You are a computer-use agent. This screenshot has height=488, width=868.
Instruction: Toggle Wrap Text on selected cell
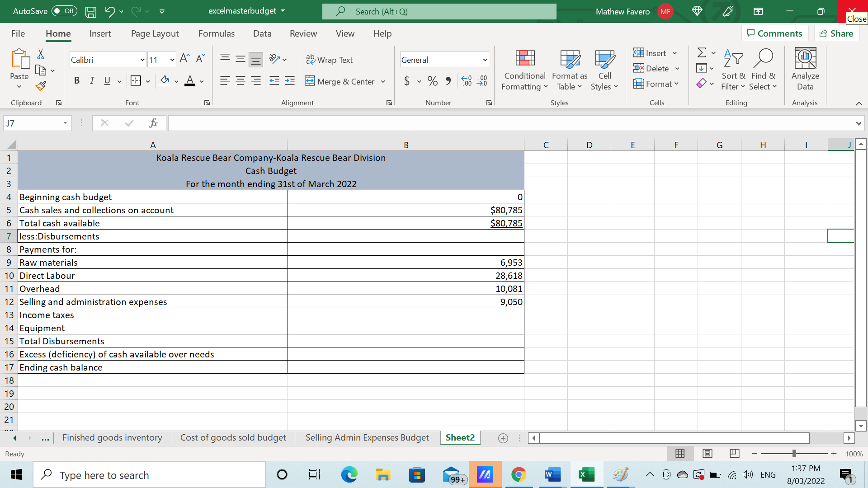coord(329,60)
